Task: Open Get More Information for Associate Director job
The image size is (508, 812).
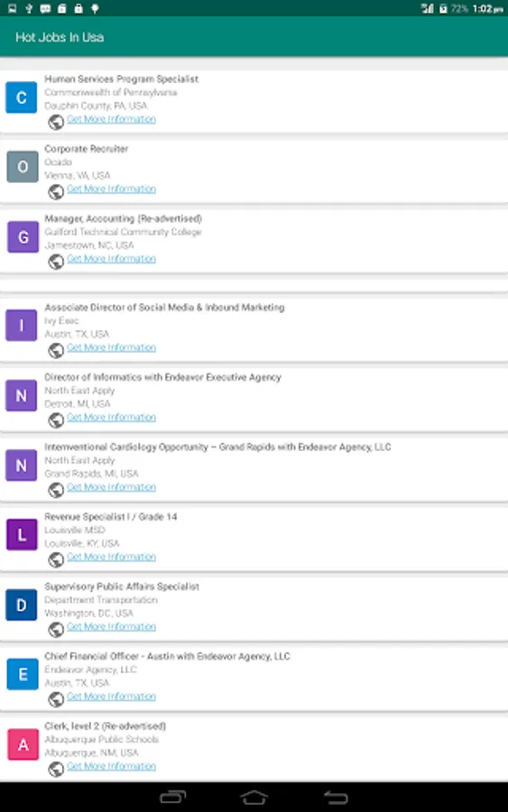Action: [111, 347]
